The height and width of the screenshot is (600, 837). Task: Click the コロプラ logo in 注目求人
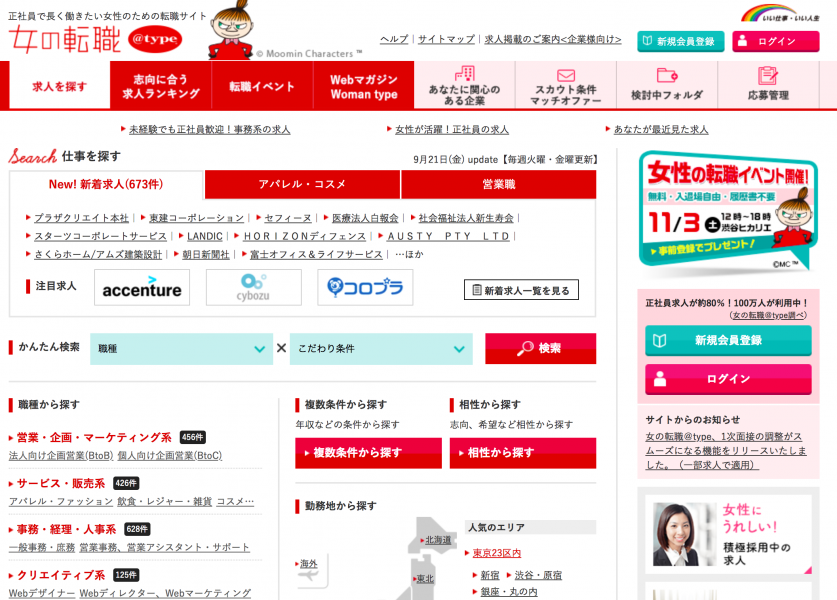tap(365, 287)
